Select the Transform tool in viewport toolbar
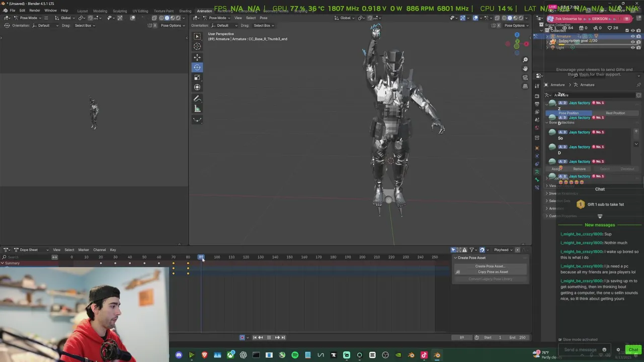The image size is (644, 362). click(x=197, y=87)
